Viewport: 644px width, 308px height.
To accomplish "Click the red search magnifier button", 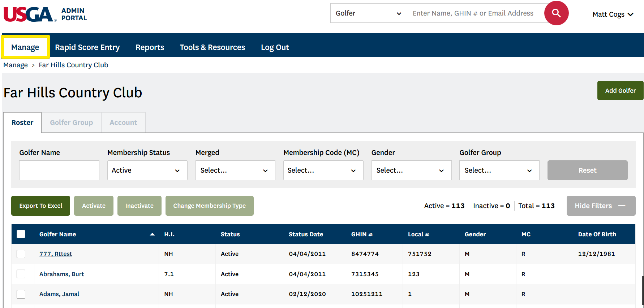I will (556, 13).
